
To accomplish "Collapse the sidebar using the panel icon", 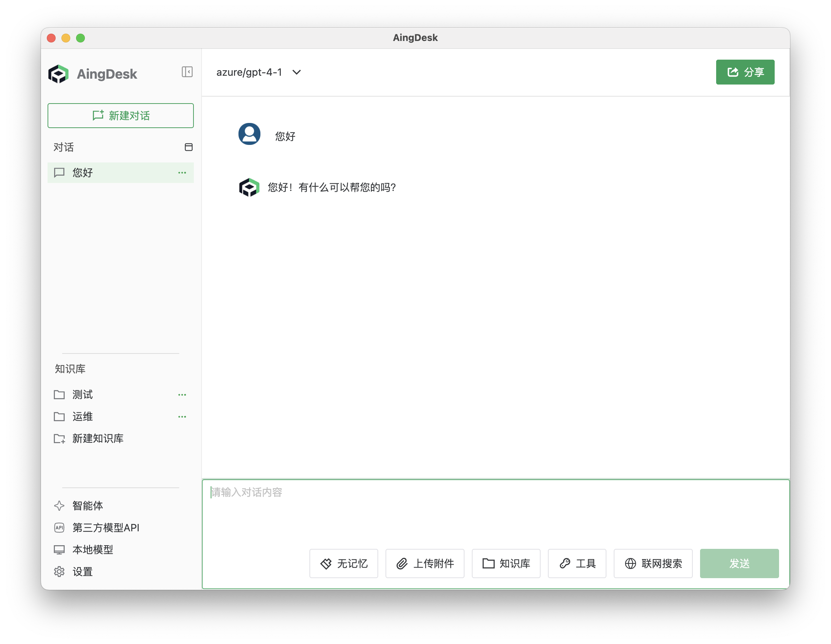I will click(187, 72).
